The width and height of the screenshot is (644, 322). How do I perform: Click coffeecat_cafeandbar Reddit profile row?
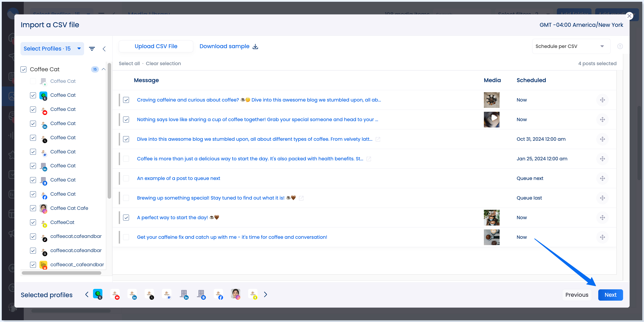coord(67,265)
